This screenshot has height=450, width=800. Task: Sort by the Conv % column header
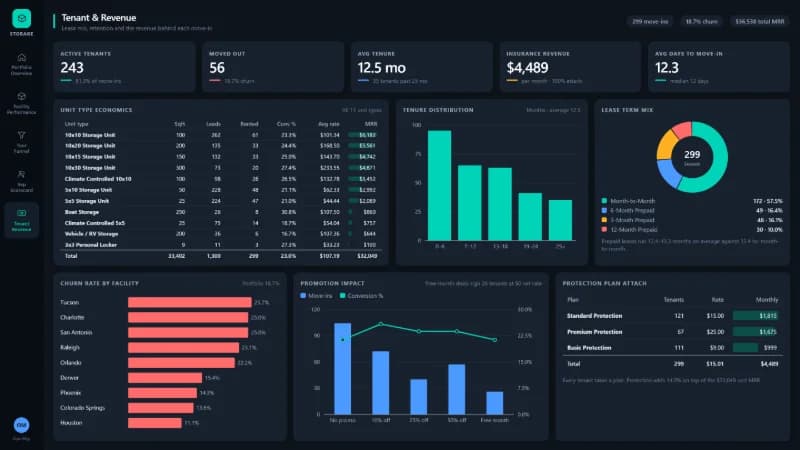click(286, 124)
